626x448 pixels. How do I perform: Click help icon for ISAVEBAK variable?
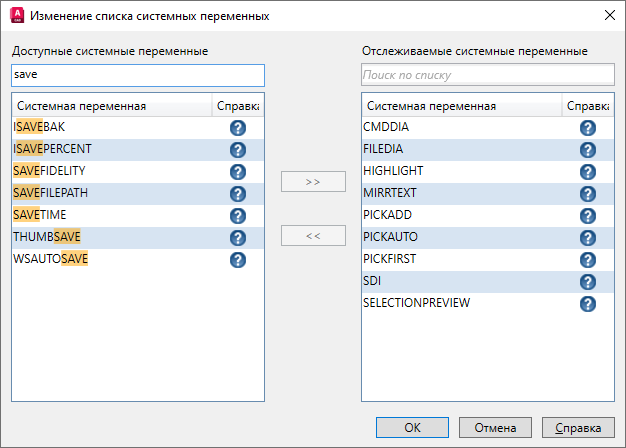tap(238, 128)
